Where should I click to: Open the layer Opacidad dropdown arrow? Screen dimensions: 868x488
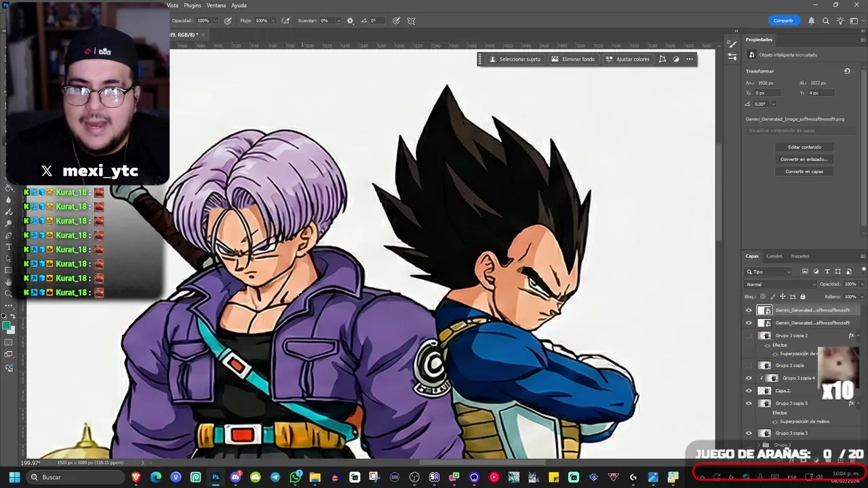862,284
